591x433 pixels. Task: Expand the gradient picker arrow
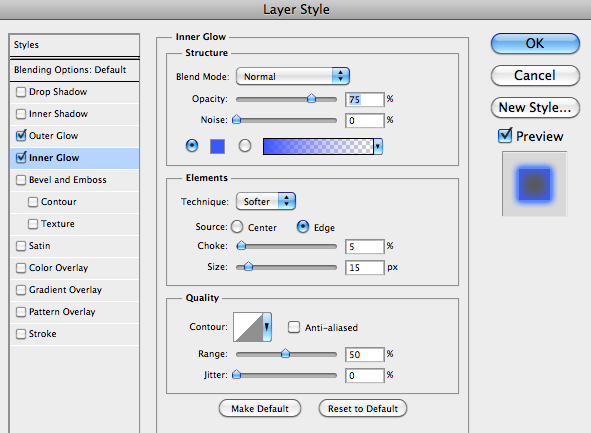pos(378,146)
